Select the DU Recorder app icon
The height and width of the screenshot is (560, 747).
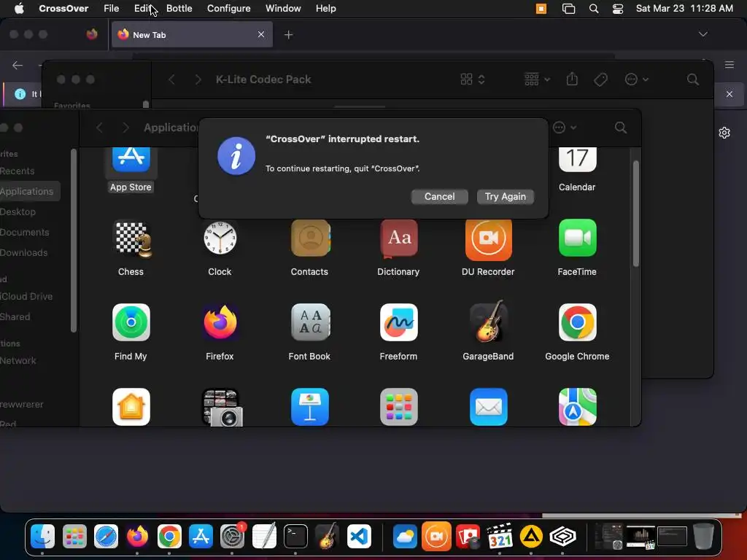pos(488,239)
